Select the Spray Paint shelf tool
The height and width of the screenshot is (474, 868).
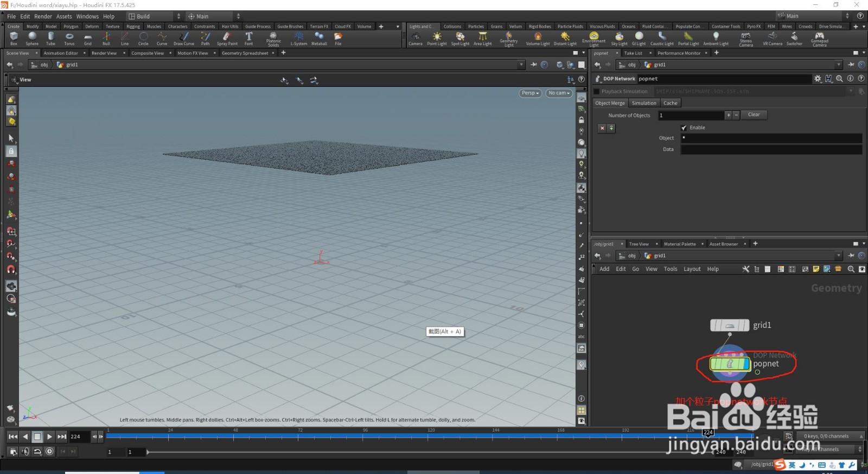pos(227,38)
